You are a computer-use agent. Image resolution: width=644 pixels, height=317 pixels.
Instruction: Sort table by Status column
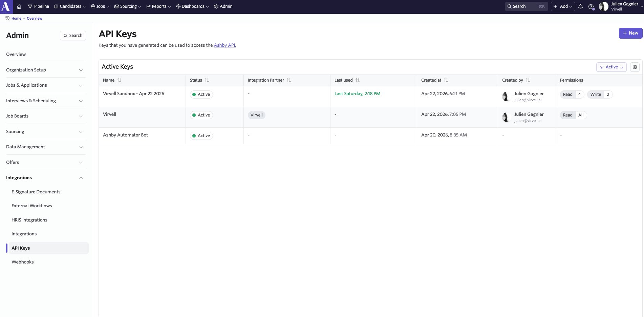click(x=207, y=80)
